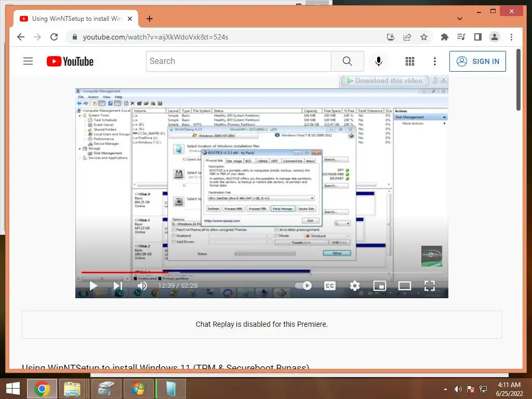Share this page from the address bar
532x399 pixels.
[x=407, y=37]
